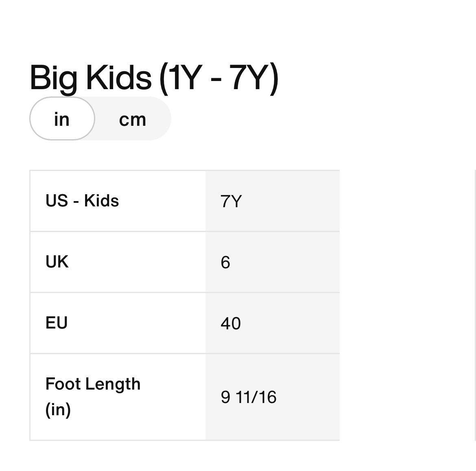Click the Big Kids (1Y - 7Y) heading

tap(154, 77)
